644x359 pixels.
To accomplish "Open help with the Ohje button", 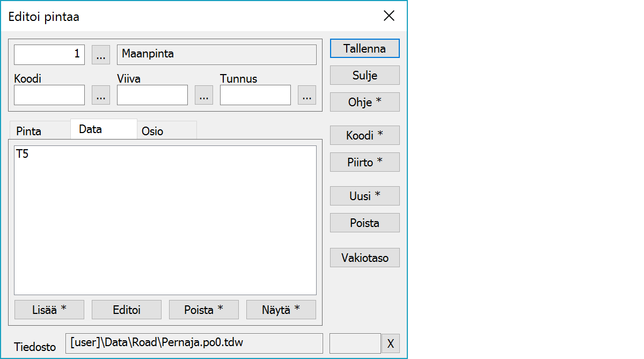I will 364,102.
